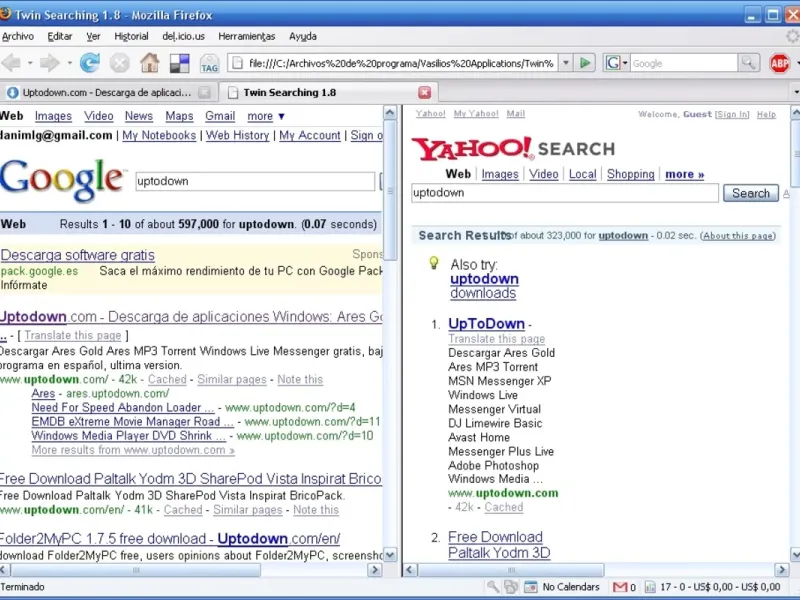Click the del.icio.us bookmarks icon

coord(180,63)
